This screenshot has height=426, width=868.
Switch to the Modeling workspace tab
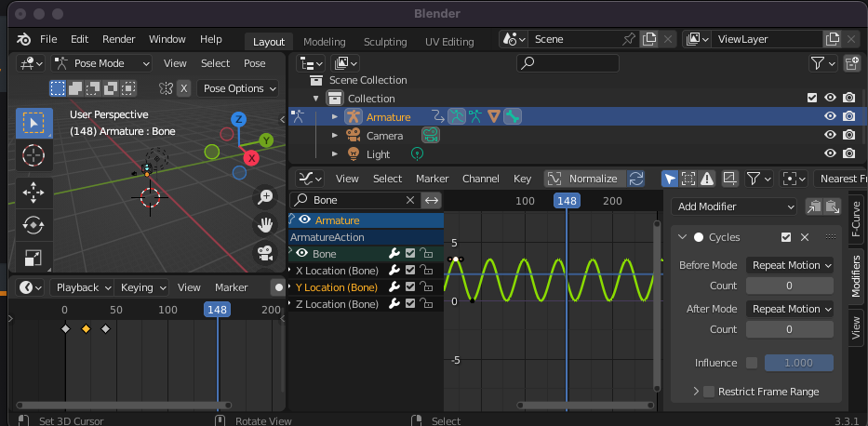tap(325, 42)
